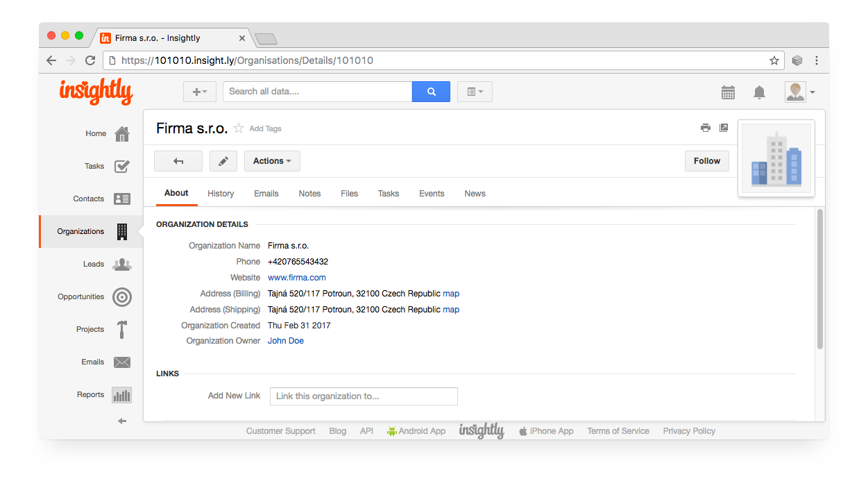The width and height of the screenshot is (868, 495).
Task: Switch to the News tab
Action: 475,194
